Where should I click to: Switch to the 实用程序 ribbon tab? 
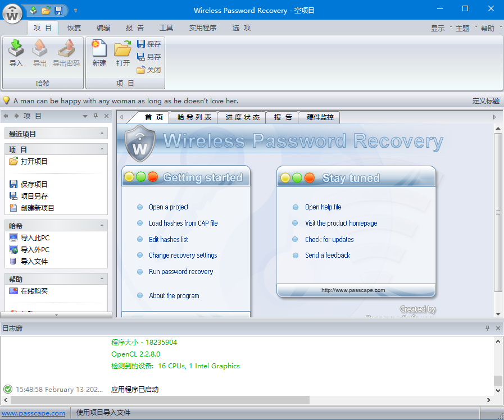[x=202, y=28]
